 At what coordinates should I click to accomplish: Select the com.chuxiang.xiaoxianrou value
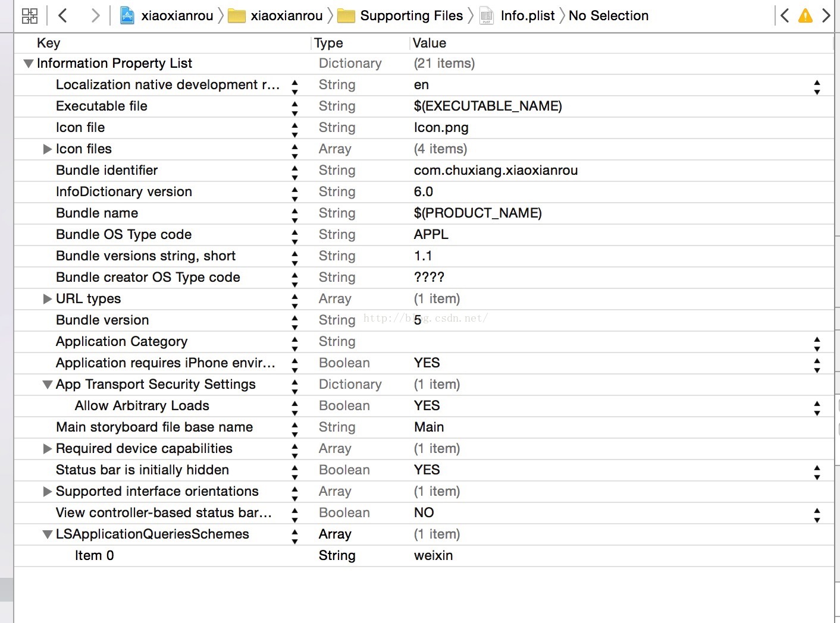(496, 171)
